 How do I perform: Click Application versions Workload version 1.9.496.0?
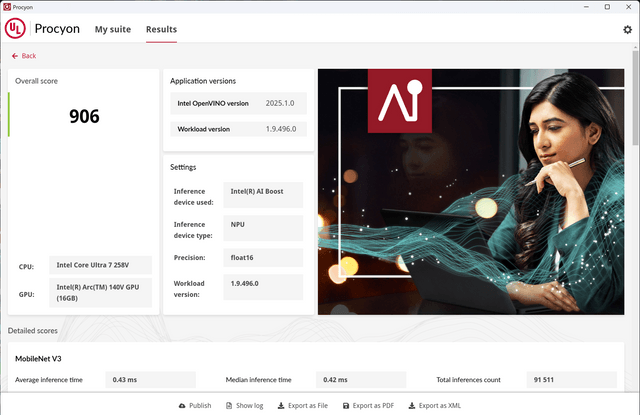[x=281, y=129]
